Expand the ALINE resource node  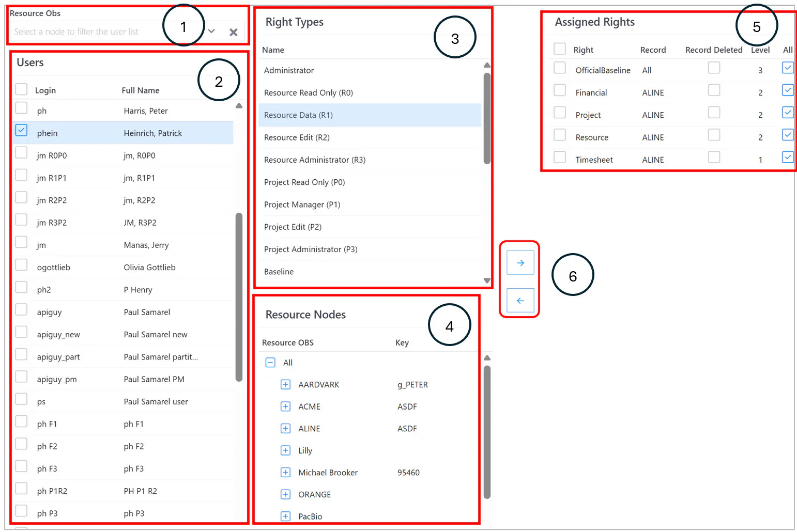[x=285, y=428]
